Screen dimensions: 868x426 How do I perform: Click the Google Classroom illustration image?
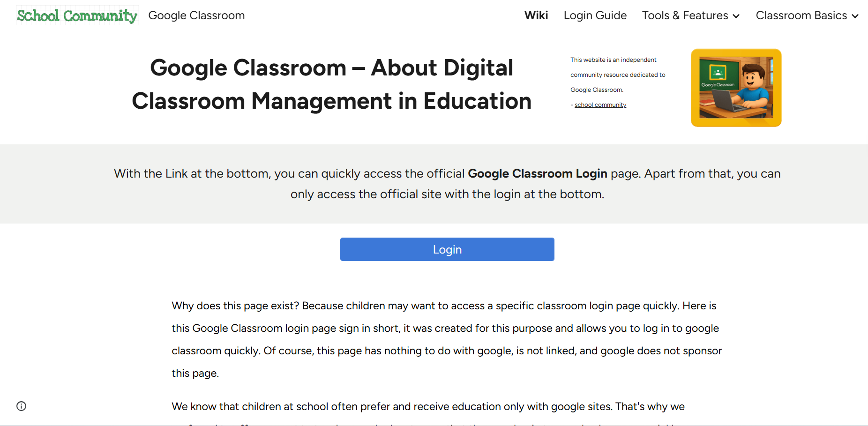coord(735,88)
